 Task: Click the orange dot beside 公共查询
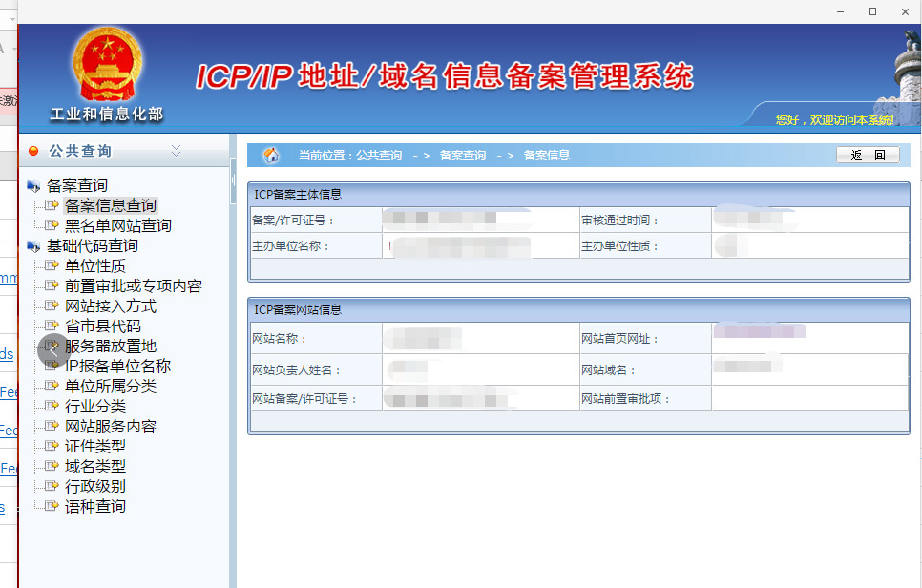pyautogui.click(x=33, y=151)
